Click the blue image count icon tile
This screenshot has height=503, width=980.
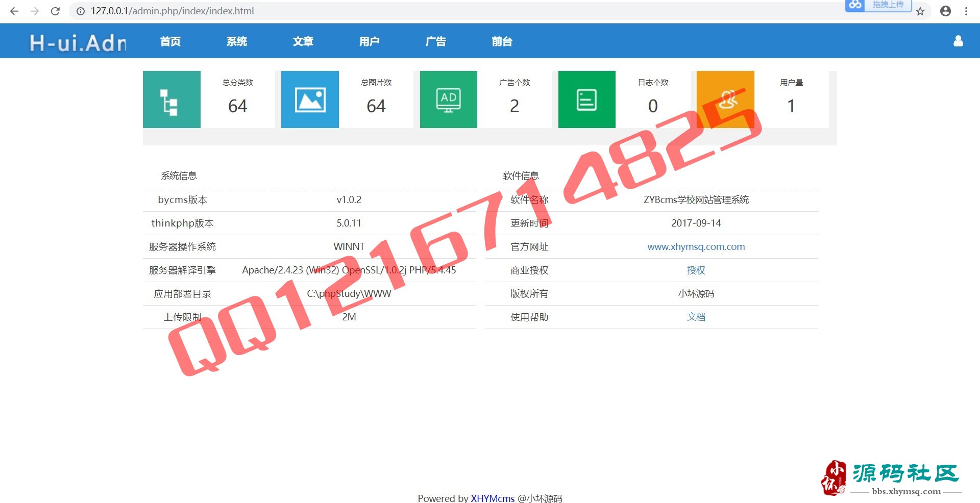coord(310,99)
